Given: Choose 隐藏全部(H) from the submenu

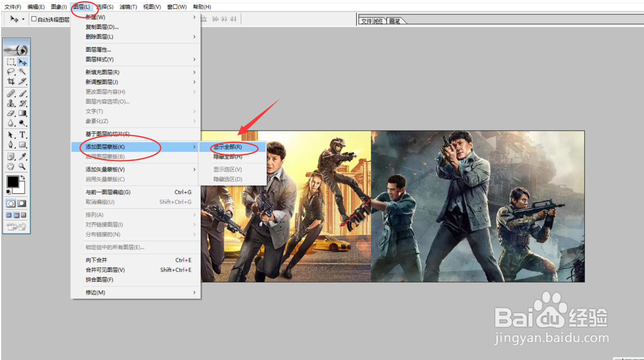Looking at the screenshot, I should [233, 157].
